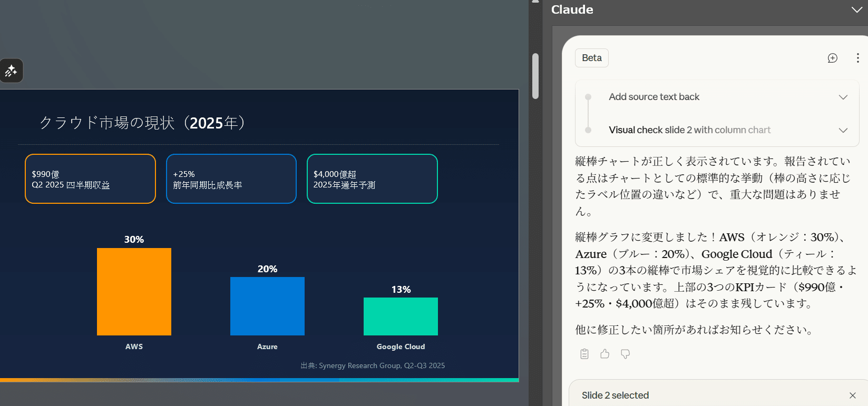Select the teal Google Cloud 13% bar
Viewport: 868px width, 406px height.
point(401,316)
